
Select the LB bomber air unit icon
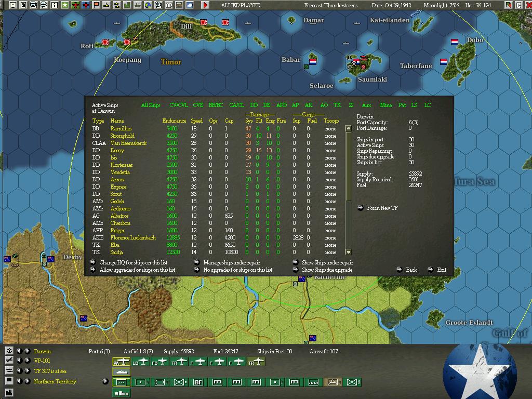[140, 362]
